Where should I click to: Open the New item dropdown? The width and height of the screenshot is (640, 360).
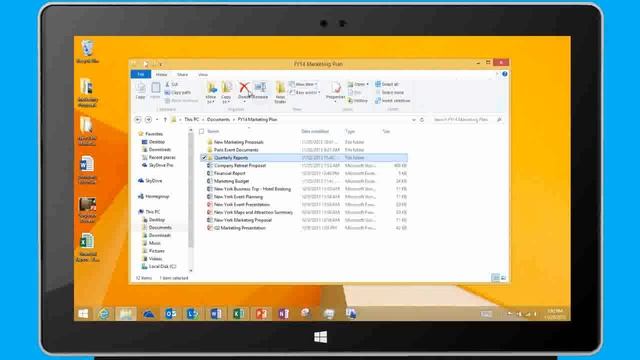pyautogui.click(x=304, y=84)
